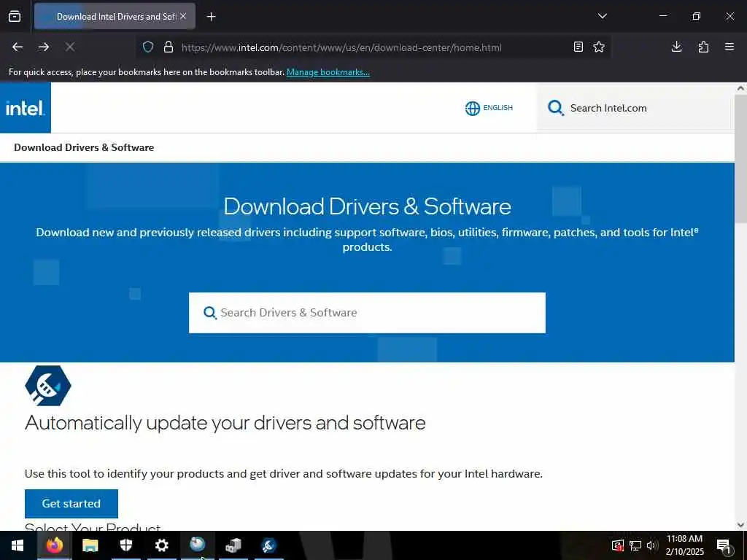Open the globe app in the taskbar

pyautogui.click(x=197, y=544)
